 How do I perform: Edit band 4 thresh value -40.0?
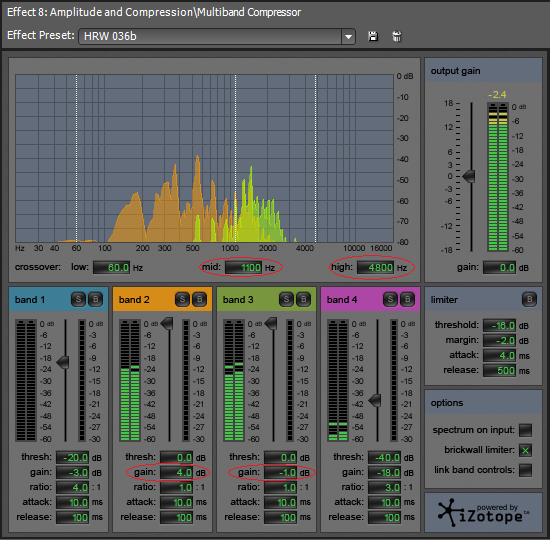pos(384,458)
